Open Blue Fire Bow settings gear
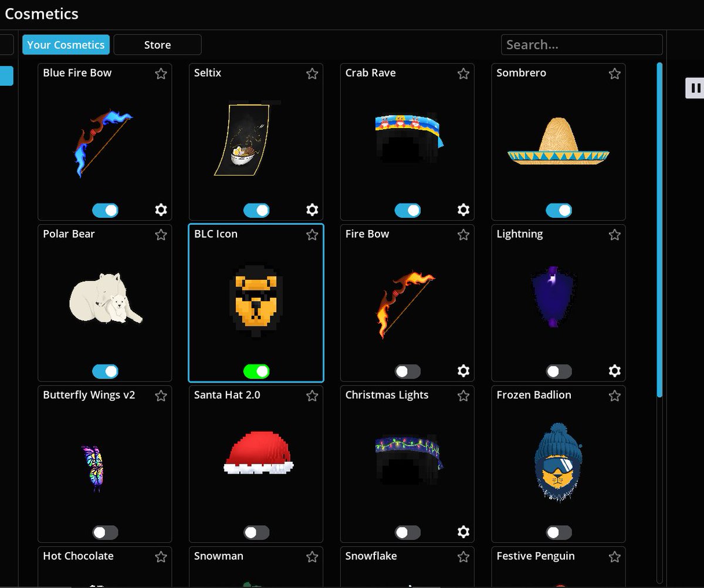The image size is (704, 588). [161, 209]
